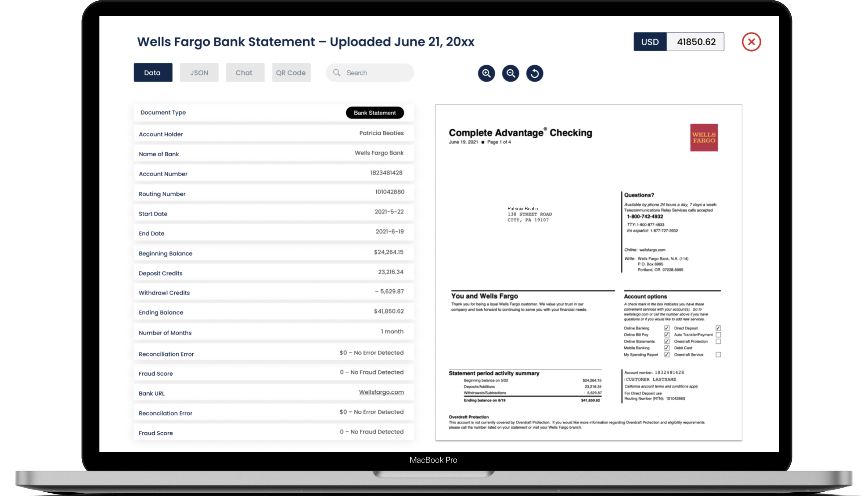Screen dimensions: 868x497
Task: Check the Overdraft Service checkbox
Action: tap(718, 355)
